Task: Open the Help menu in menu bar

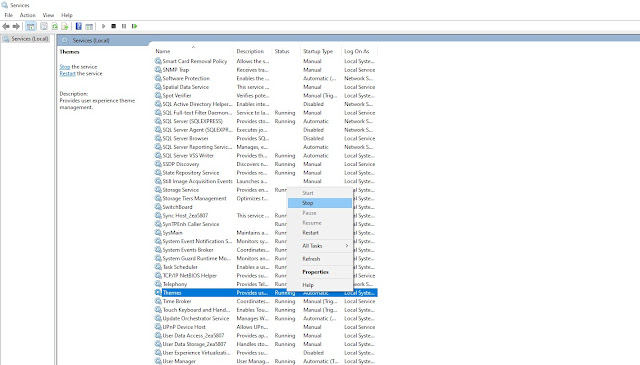Action: (67, 15)
